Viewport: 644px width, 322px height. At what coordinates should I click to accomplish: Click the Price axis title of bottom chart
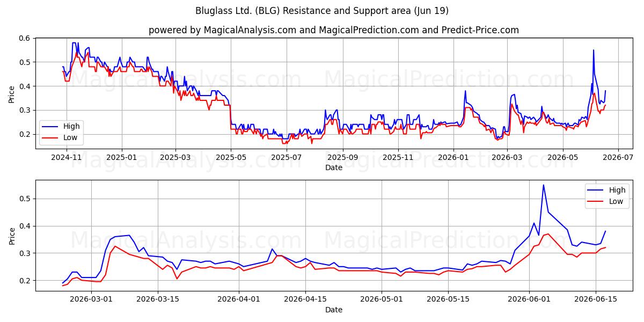pos(11,236)
